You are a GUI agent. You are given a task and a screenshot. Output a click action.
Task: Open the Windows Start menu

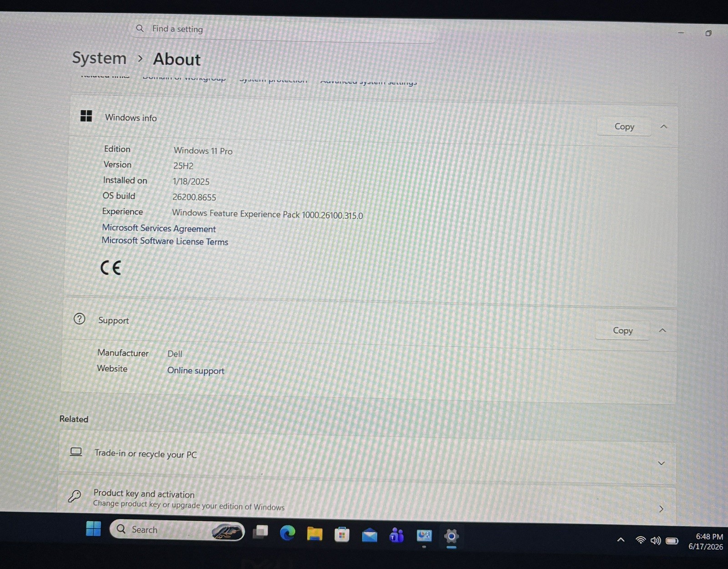coord(94,528)
